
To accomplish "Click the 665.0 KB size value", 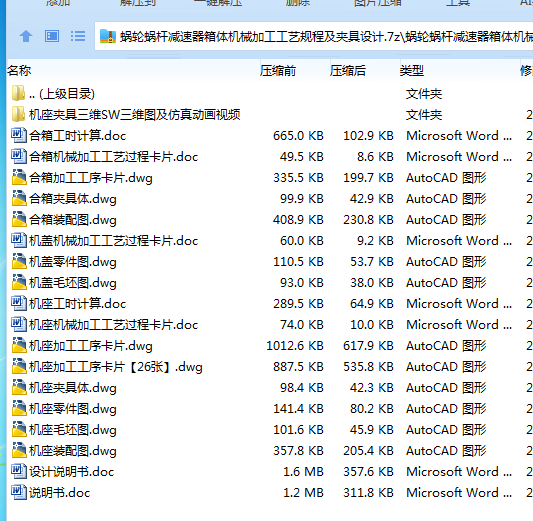I will pyautogui.click(x=298, y=136).
